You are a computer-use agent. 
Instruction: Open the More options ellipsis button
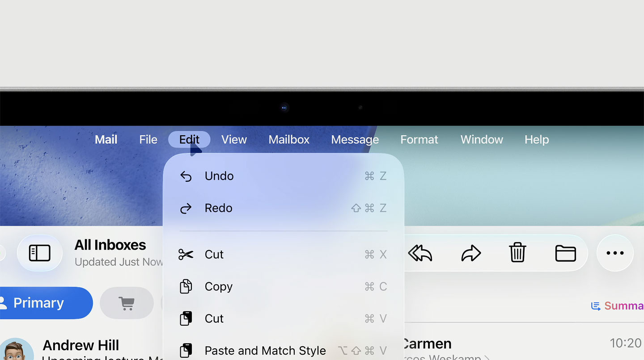pos(615,253)
